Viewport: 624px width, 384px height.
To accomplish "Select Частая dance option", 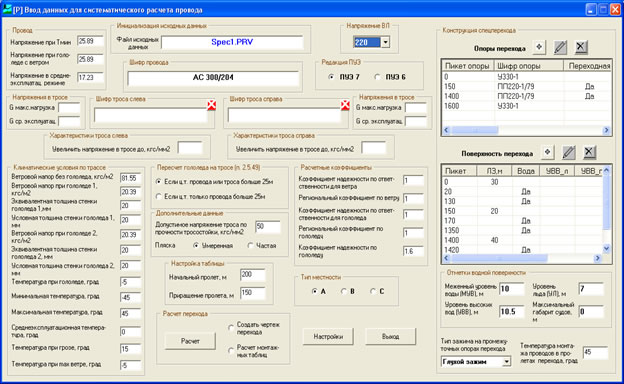I will pyautogui.click(x=250, y=246).
